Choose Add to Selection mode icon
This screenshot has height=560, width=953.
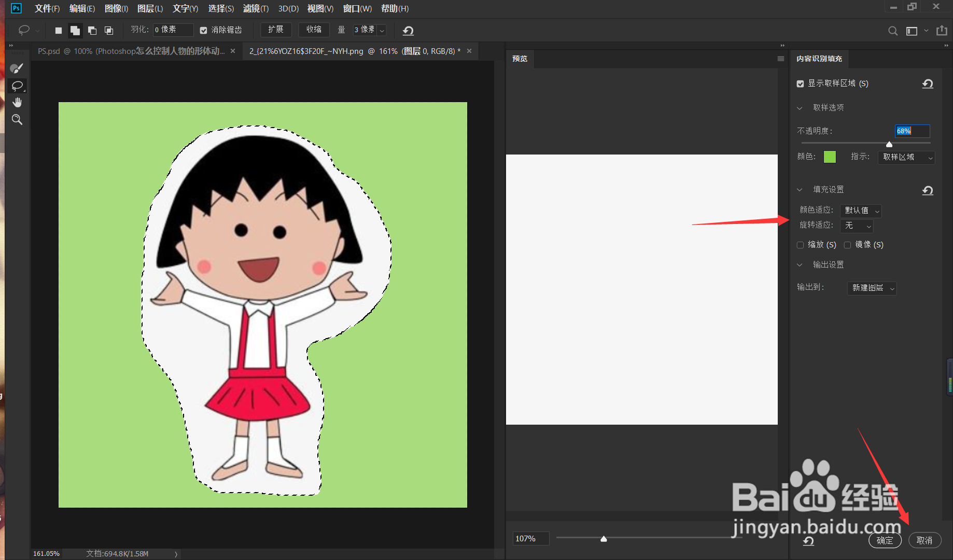click(x=75, y=31)
